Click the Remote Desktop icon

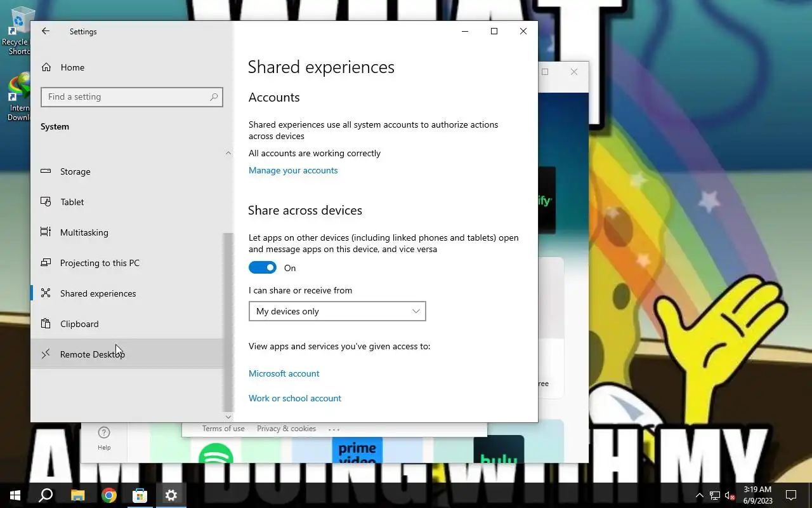46,354
